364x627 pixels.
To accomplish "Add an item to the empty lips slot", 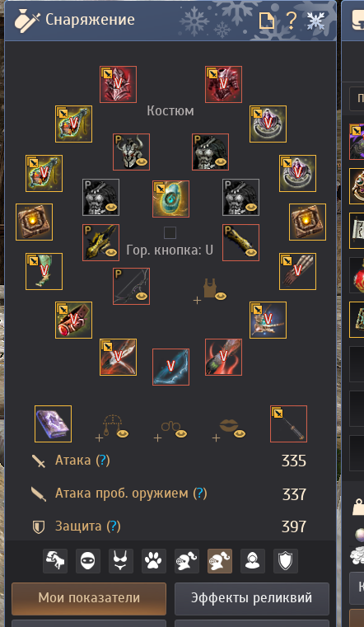I will pos(229,428).
